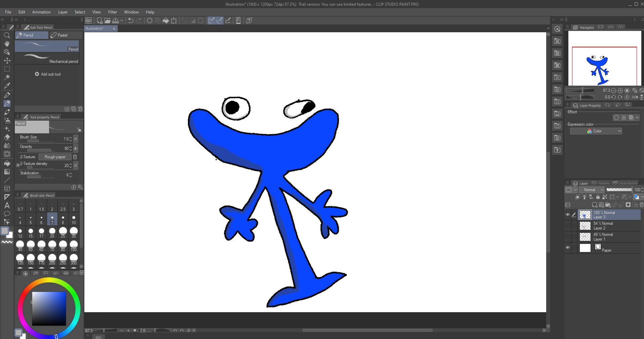Click Add sub tool button

pos(48,74)
